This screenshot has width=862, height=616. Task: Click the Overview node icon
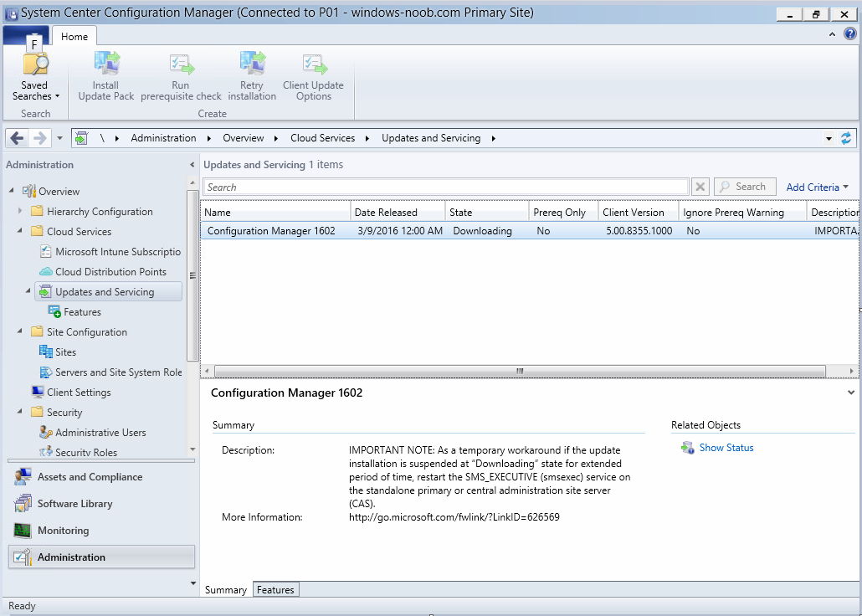29,192
